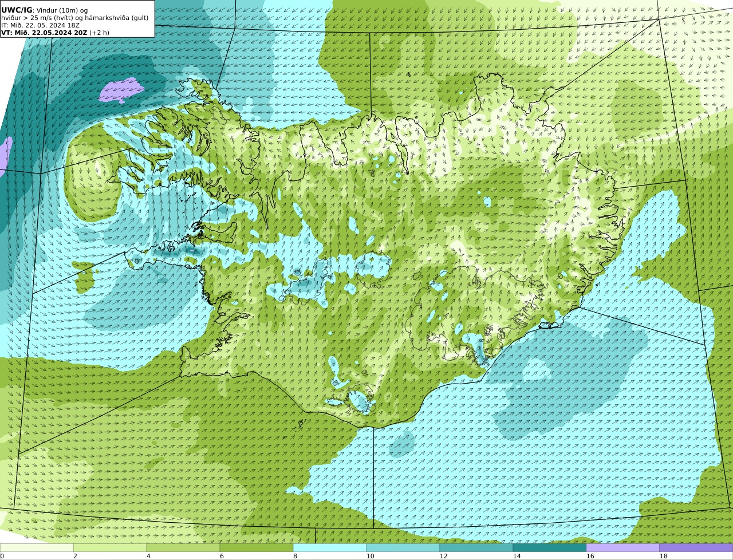Click the legend tick label '18'

[663, 556]
